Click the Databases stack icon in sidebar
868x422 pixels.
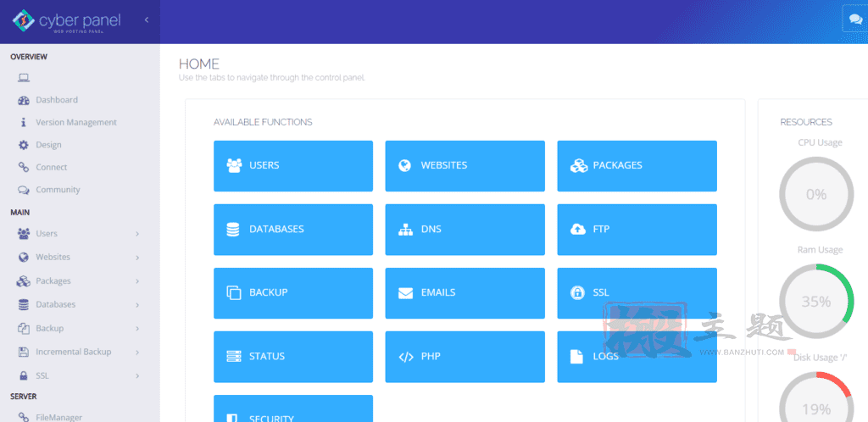[x=23, y=305]
